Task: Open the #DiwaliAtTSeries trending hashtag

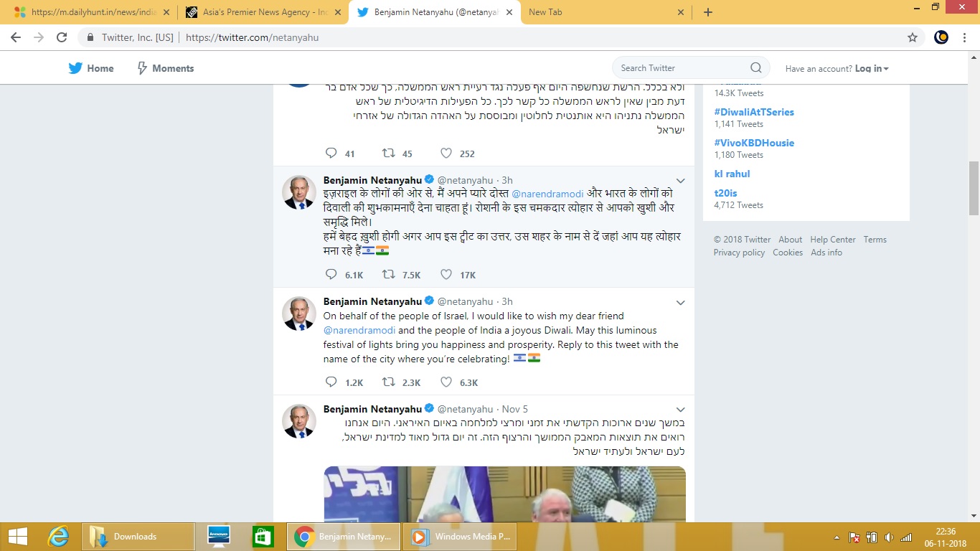Action: click(x=753, y=112)
